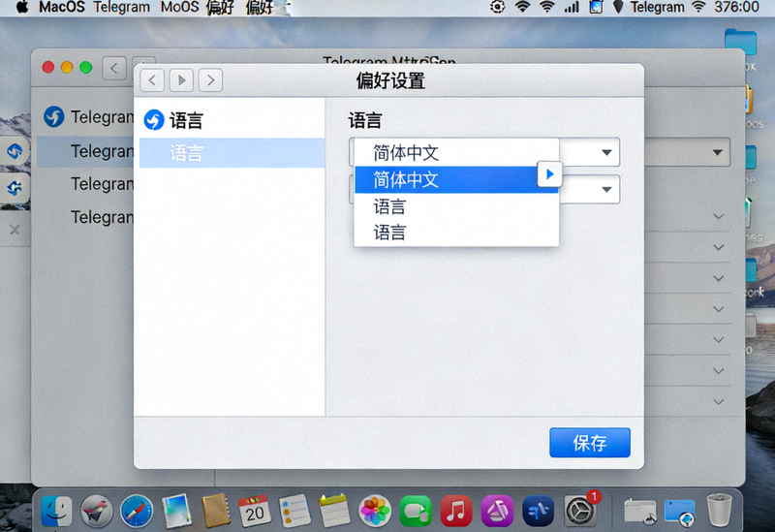The height and width of the screenshot is (532, 775).
Task: Open the MacOS menu
Action: (61, 7)
